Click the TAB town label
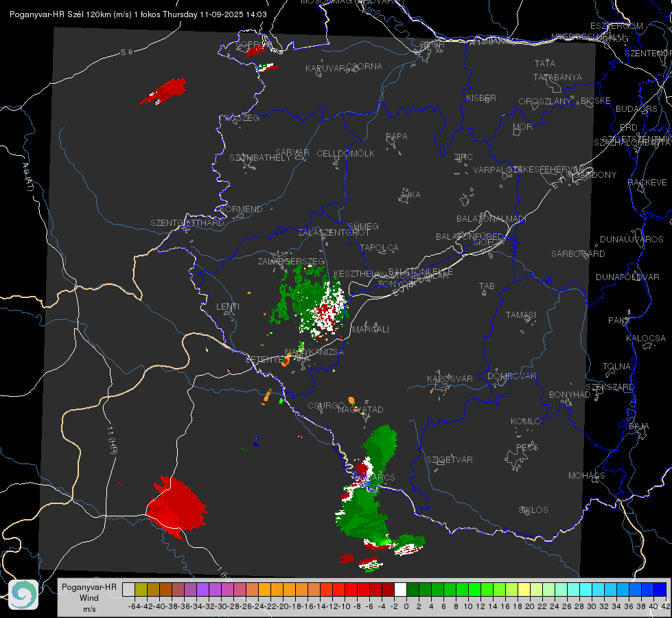Image resolution: width=672 pixels, height=618 pixels. point(487,286)
